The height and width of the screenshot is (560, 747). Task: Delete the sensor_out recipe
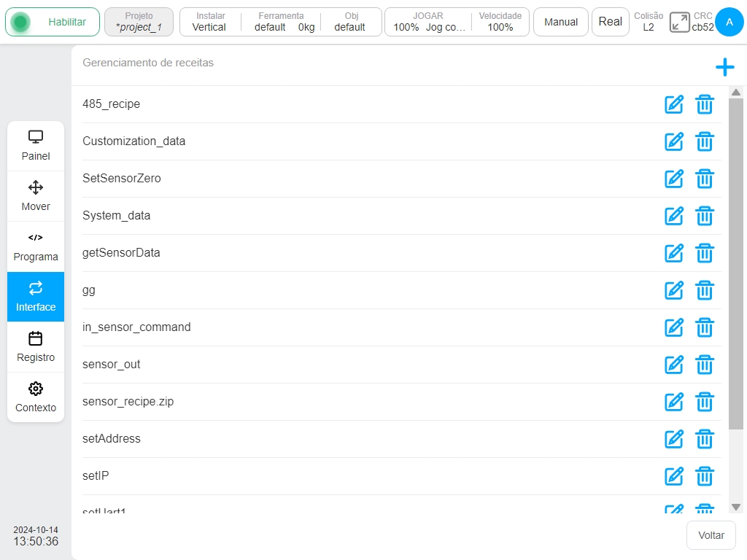click(x=704, y=365)
